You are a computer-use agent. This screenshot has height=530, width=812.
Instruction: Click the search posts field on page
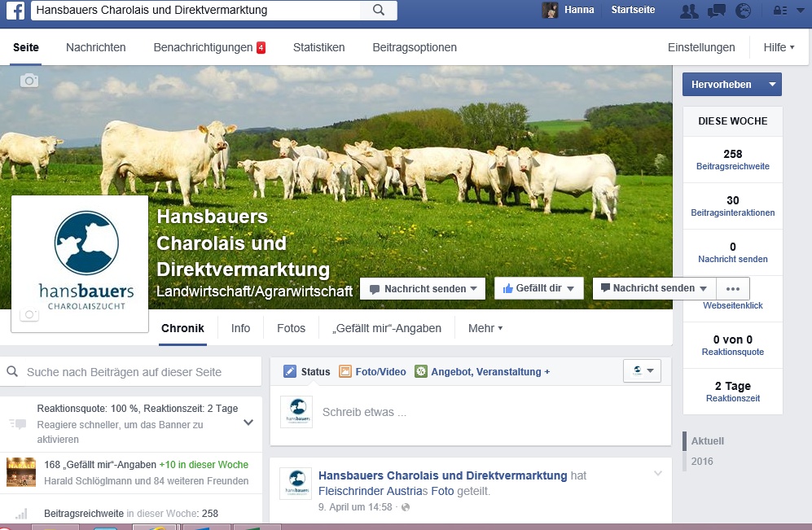click(131, 372)
